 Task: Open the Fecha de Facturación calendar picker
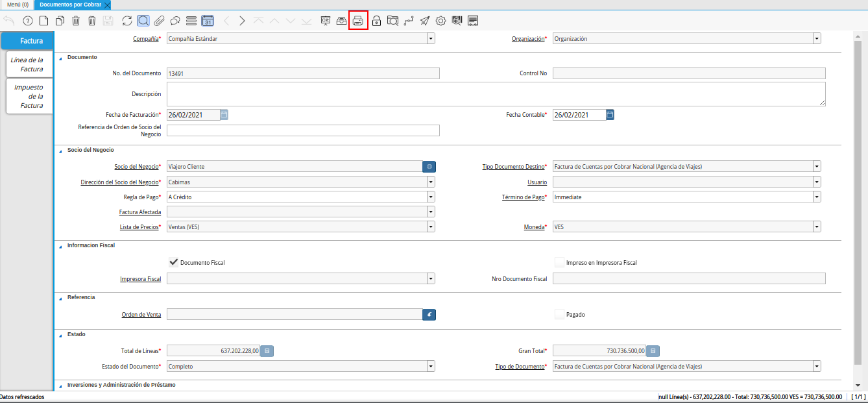[x=224, y=115]
